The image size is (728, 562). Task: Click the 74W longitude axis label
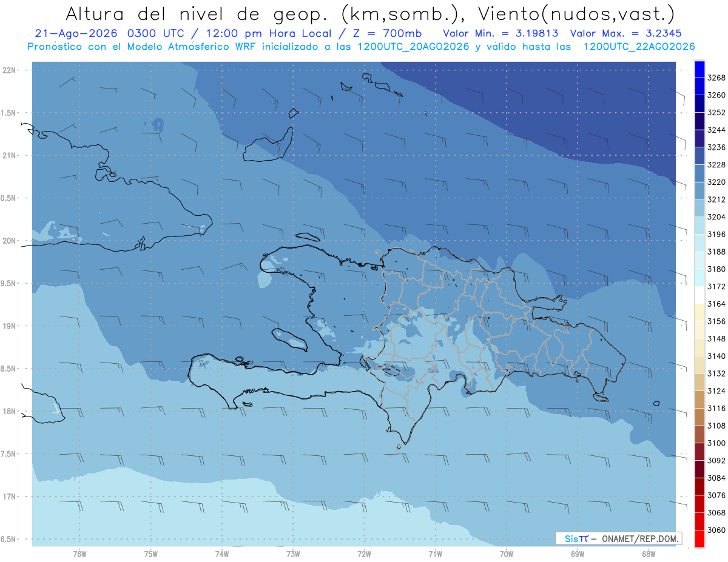(222, 553)
